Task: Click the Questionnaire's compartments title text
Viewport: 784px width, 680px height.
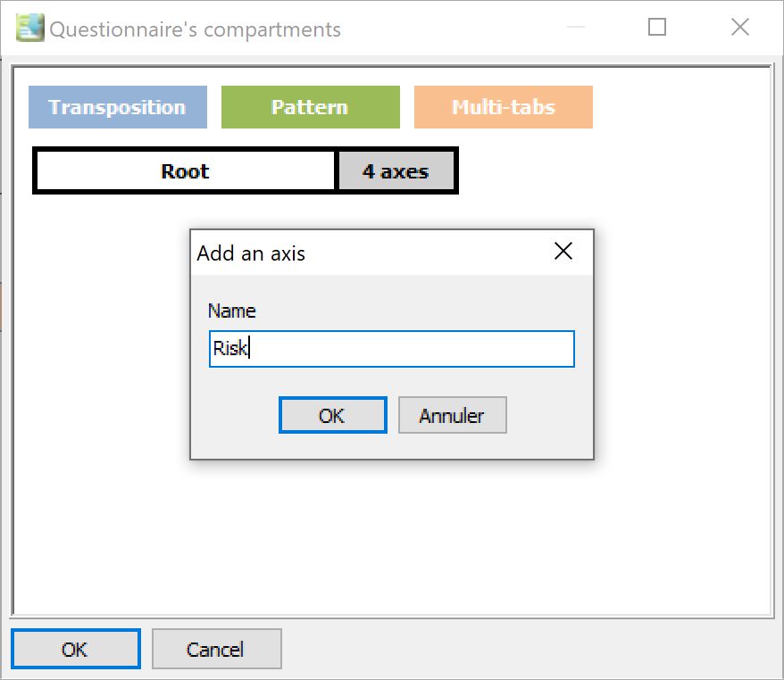Action: pos(195,29)
